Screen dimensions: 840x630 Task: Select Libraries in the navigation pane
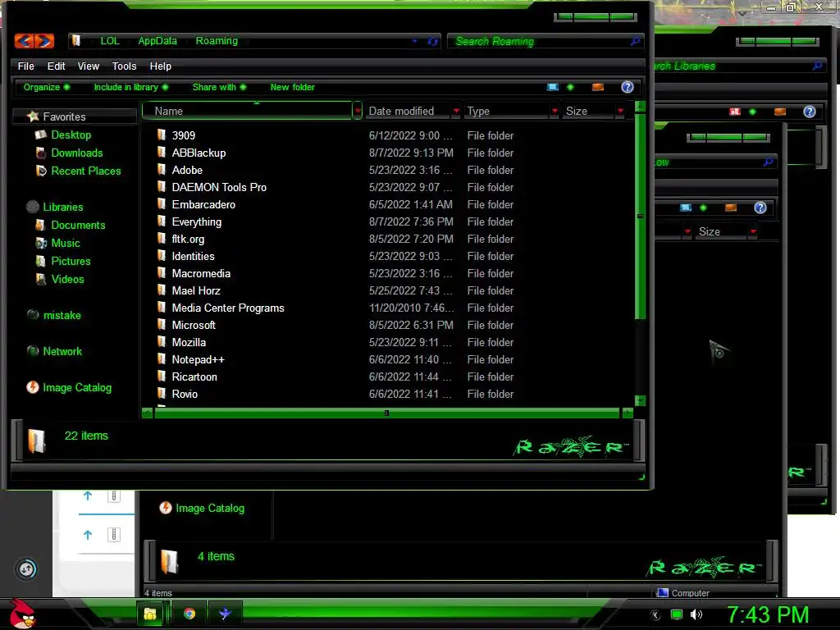(62, 207)
